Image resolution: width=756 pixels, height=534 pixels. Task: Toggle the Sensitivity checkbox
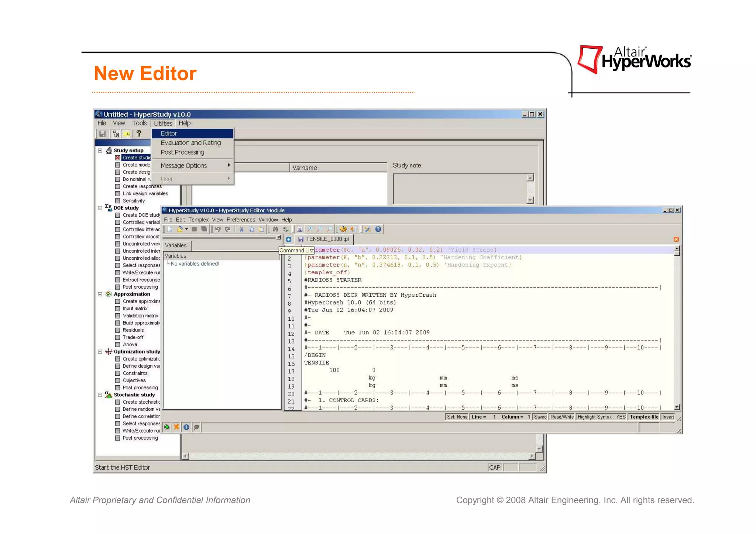(x=117, y=201)
